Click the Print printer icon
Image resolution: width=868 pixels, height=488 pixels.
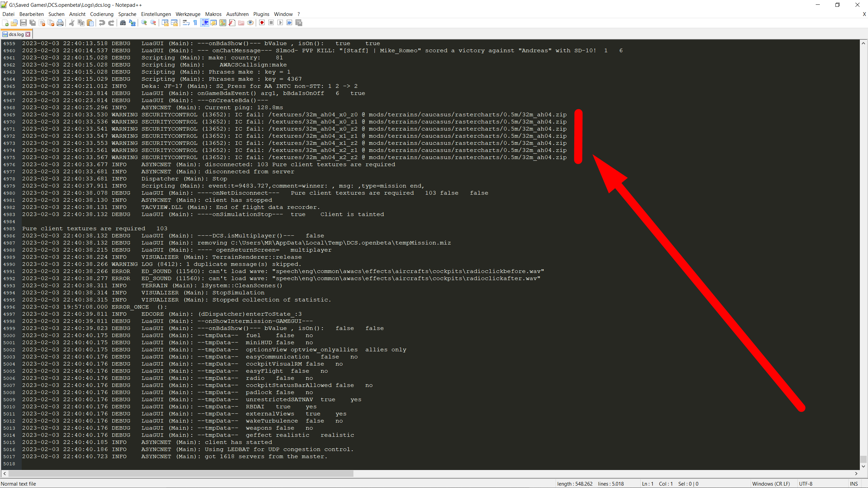pyautogui.click(x=60, y=23)
